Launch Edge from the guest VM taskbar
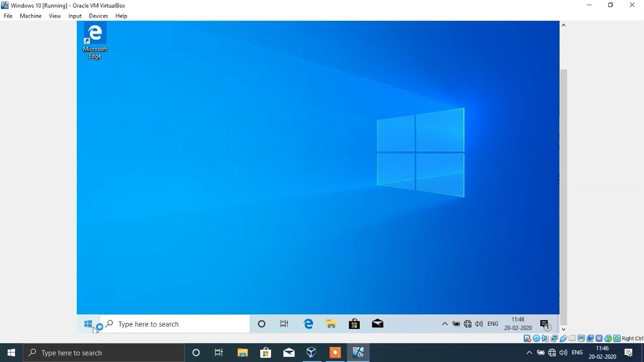 click(x=308, y=324)
